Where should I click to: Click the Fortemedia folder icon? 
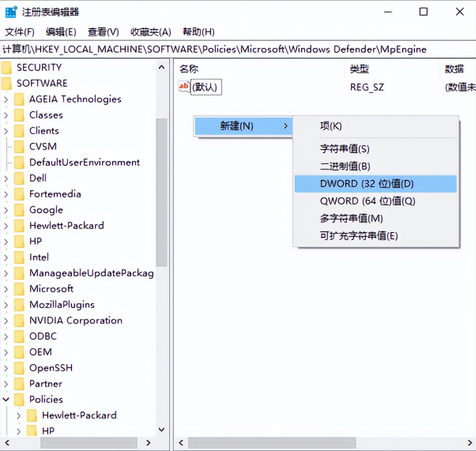[x=19, y=194]
